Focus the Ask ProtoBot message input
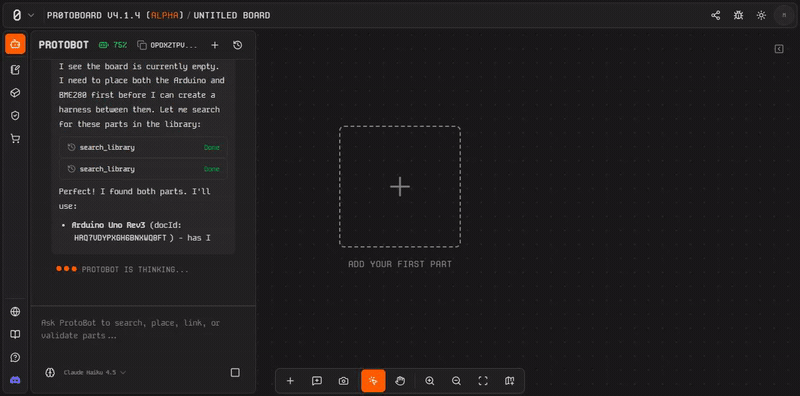 tap(143, 330)
